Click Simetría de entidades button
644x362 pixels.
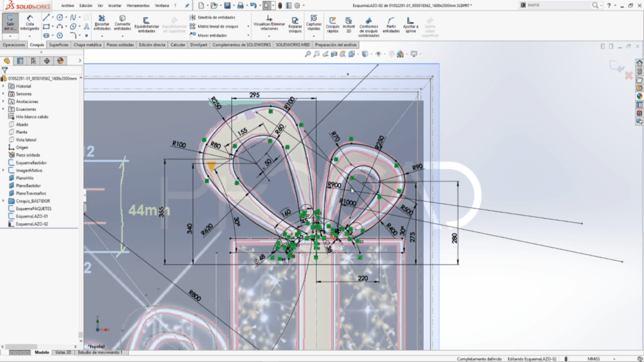213,17
